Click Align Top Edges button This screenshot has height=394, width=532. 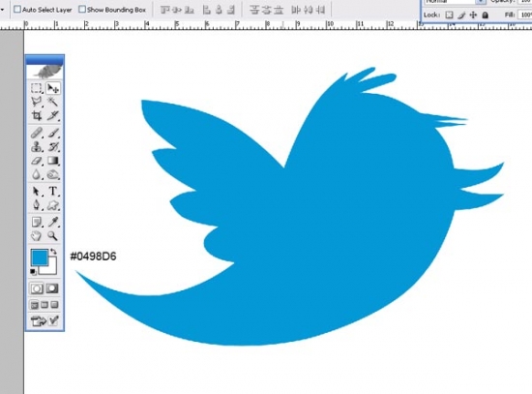[x=164, y=11]
